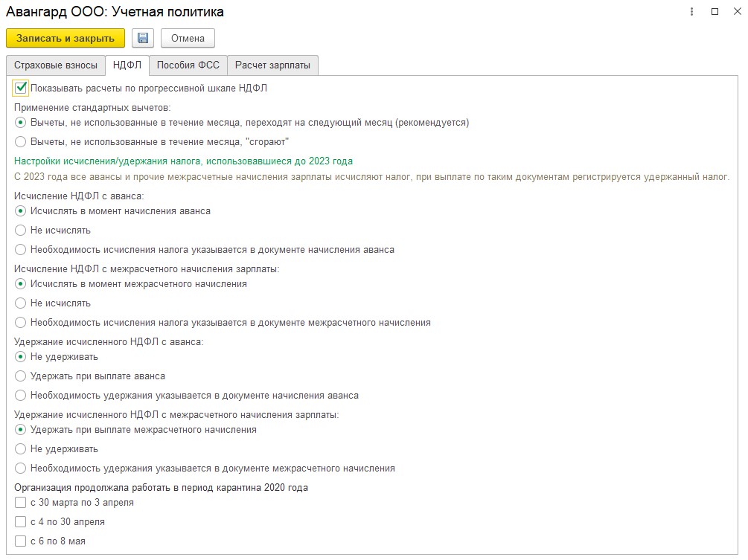Click the Отмена button

pos(188,38)
